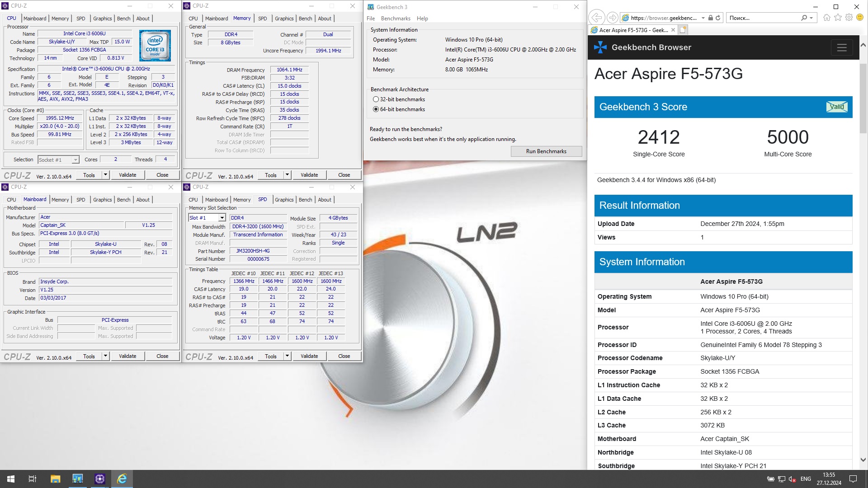This screenshot has height=488, width=868.
Task: Select 32-bit benchmarks option
Action: click(376, 99)
